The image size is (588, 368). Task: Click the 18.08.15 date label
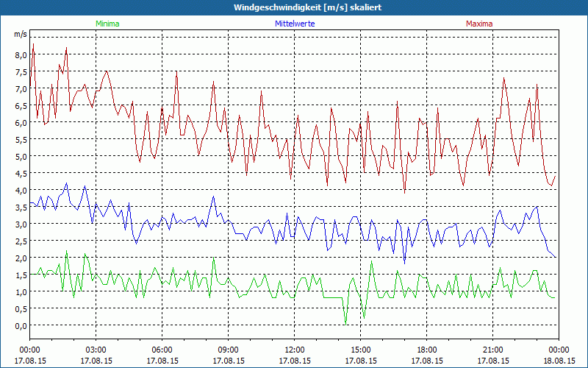pyautogui.click(x=559, y=361)
